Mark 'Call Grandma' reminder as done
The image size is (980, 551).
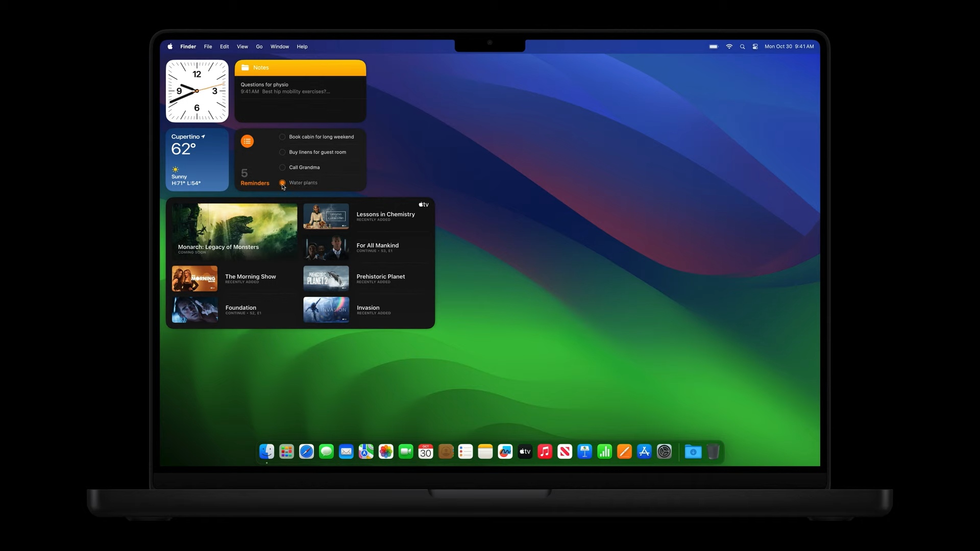coord(282,167)
